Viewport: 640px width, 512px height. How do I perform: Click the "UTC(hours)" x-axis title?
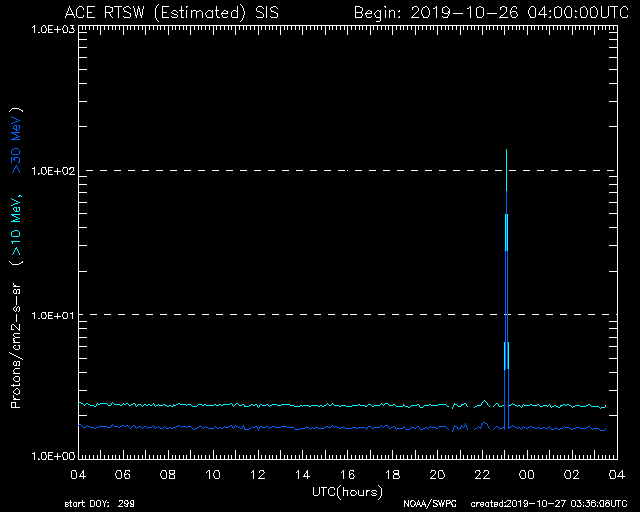click(x=346, y=492)
